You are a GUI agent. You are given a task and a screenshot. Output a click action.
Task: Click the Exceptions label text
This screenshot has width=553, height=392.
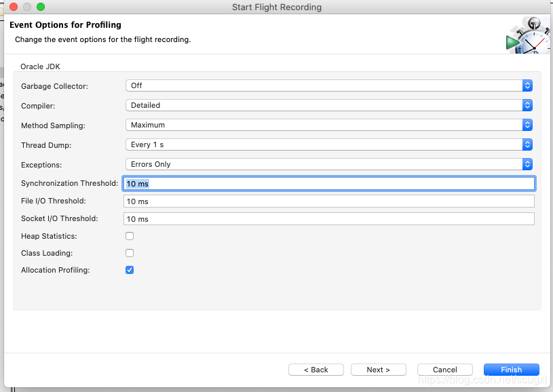41,165
